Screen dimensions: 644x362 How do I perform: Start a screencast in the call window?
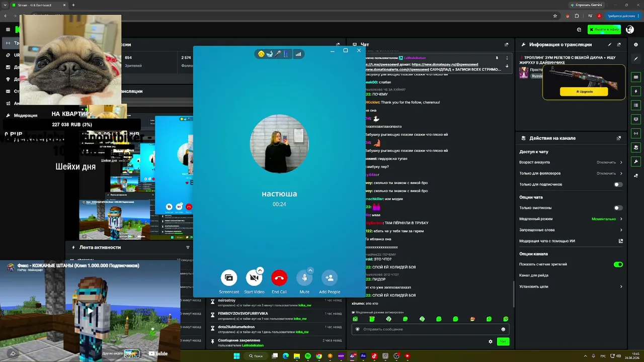[x=229, y=278]
